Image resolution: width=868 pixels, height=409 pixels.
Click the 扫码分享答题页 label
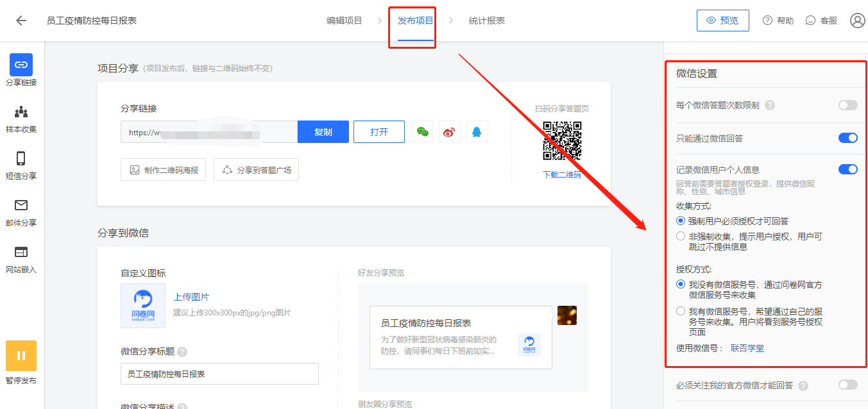point(562,109)
